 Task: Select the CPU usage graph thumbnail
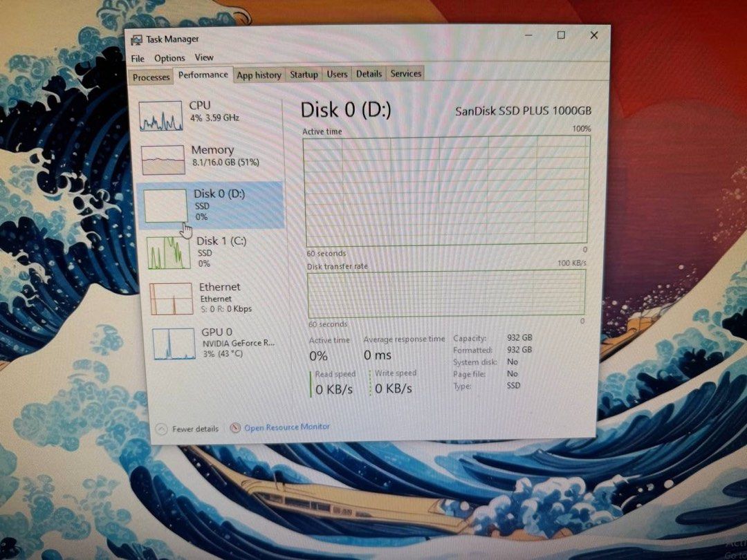click(161, 115)
